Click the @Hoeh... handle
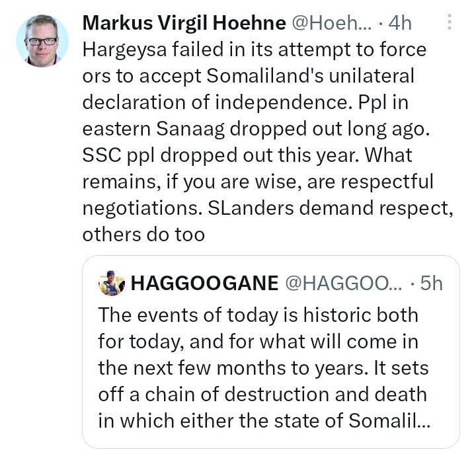476x460 pixels. click(x=331, y=22)
